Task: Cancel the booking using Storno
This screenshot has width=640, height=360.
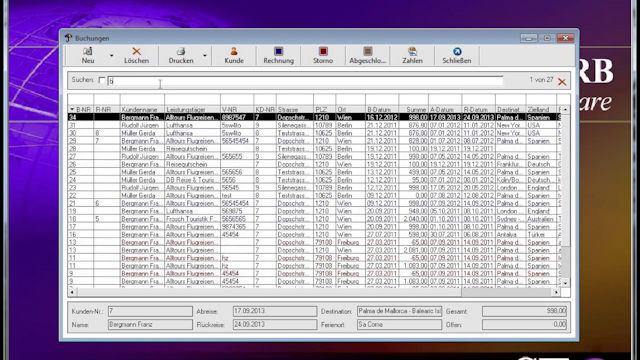Action: coord(323,56)
